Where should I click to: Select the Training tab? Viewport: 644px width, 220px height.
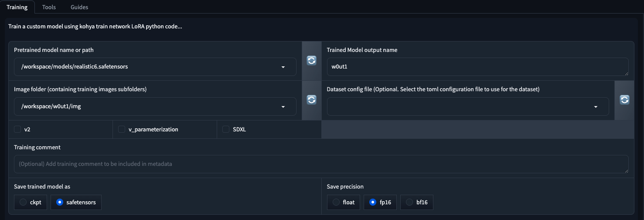(17, 7)
